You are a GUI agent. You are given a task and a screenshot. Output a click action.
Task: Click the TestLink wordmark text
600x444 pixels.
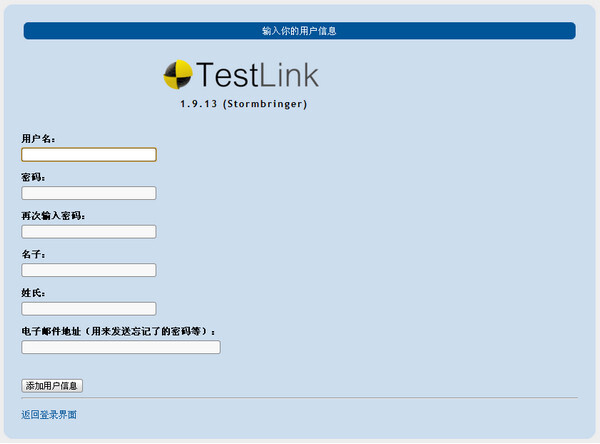click(257, 75)
